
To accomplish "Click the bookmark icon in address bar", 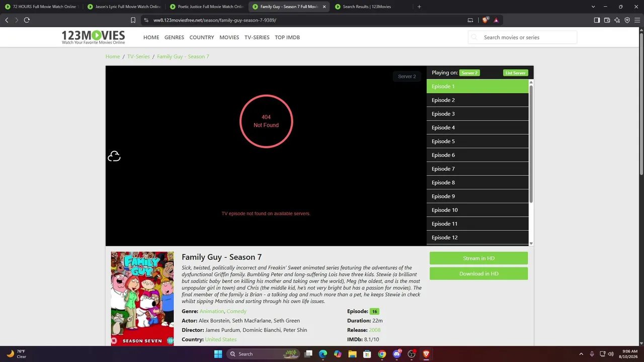I will (133, 20).
